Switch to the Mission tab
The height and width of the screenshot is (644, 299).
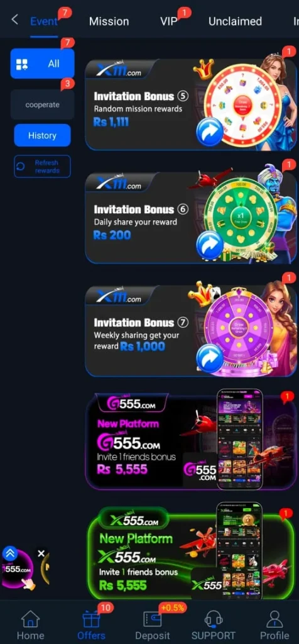coord(109,21)
